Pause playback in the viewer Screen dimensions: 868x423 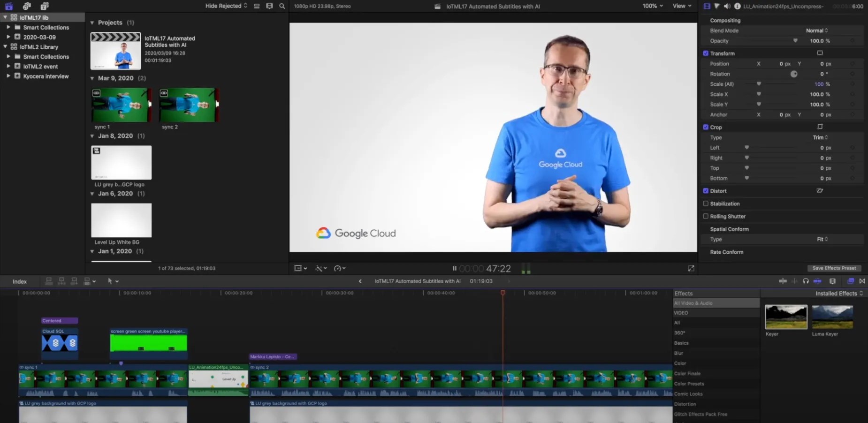(454, 268)
